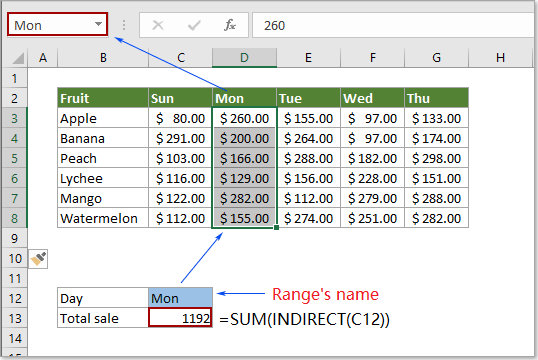This screenshot has height=360, width=538.
Task: Click the Cancel (X) formula bar icon
Action: click(x=158, y=25)
